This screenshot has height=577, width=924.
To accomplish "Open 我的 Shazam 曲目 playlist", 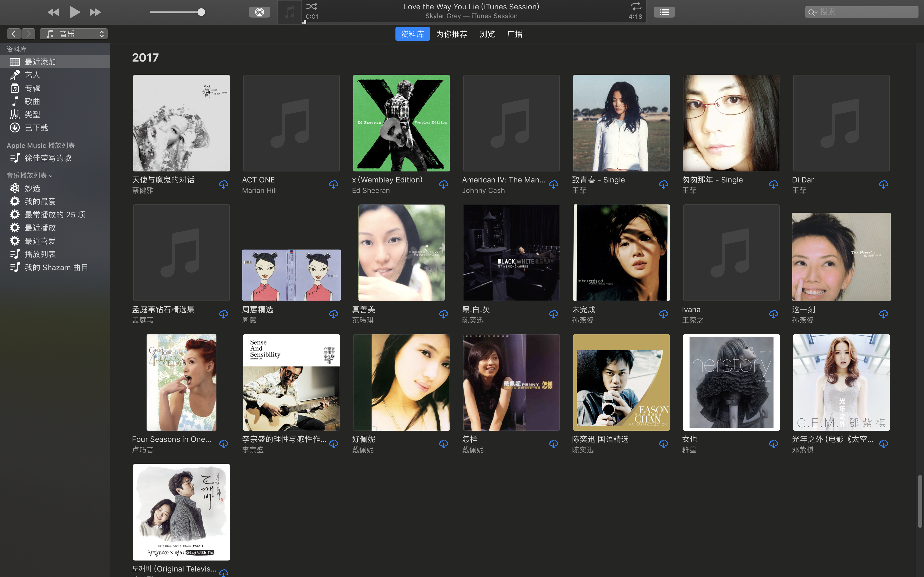I will [x=56, y=268].
